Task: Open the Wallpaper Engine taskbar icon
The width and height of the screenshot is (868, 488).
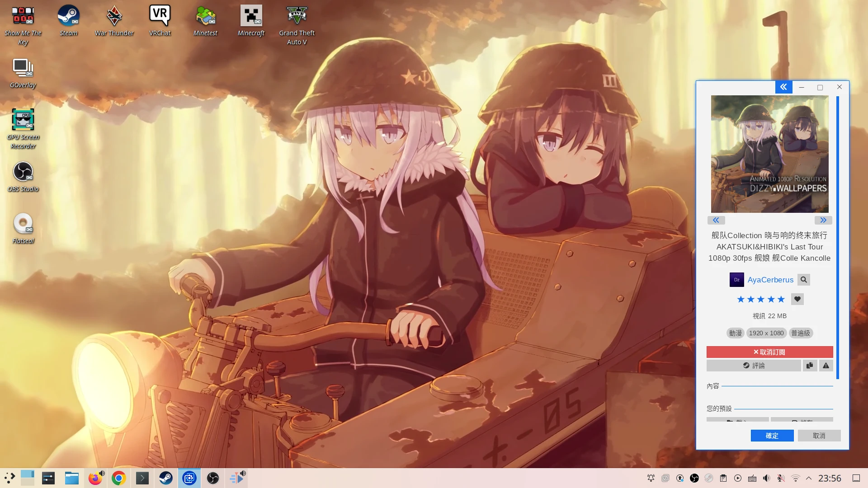Action: 189,478
